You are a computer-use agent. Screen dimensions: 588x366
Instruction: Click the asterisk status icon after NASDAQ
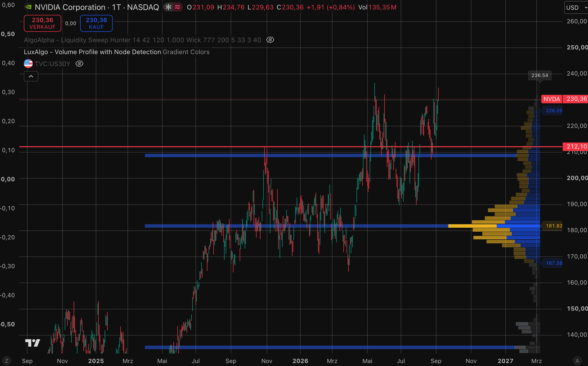pyautogui.click(x=168, y=7)
